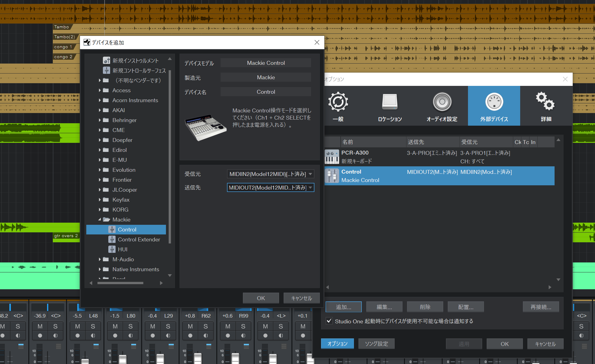Image resolution: width=595 pixels, height=364 pixels.
Task: Click the Control fader icon in device list
Action: point(332,176)
